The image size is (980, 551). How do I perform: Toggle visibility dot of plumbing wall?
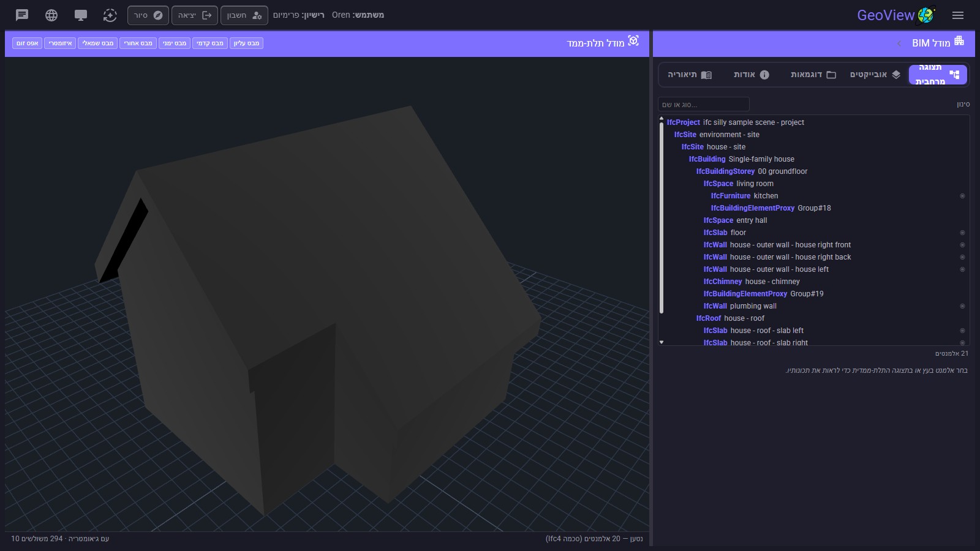tap(962, 306)
